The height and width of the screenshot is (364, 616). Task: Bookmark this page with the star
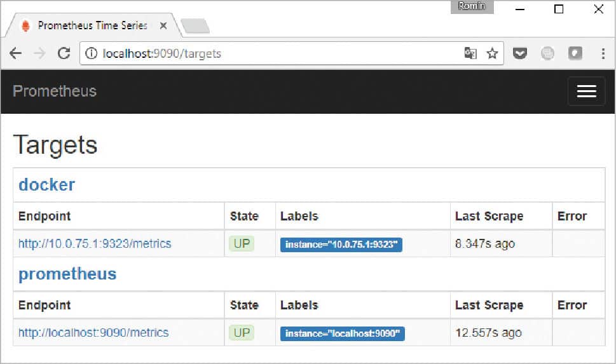[492, 54]
